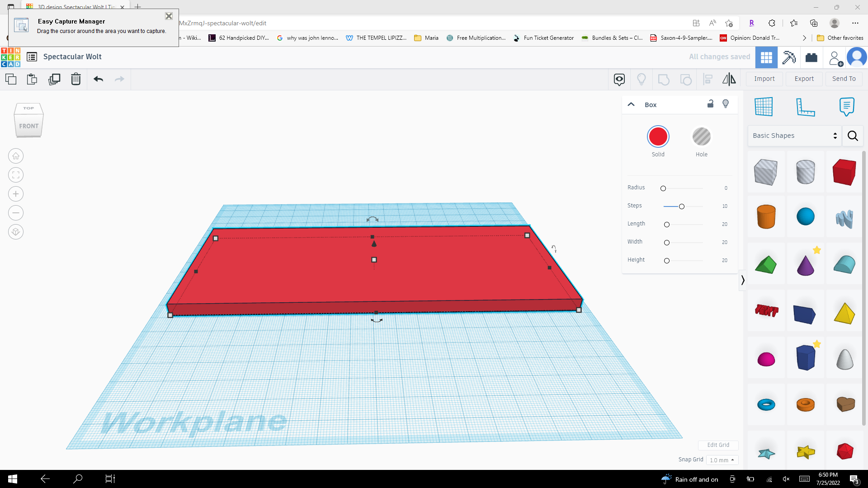The width and height of the screenshot is (868, 488).
Task: Collapse the shapes panel side arrow
Action: click(742, 280)
